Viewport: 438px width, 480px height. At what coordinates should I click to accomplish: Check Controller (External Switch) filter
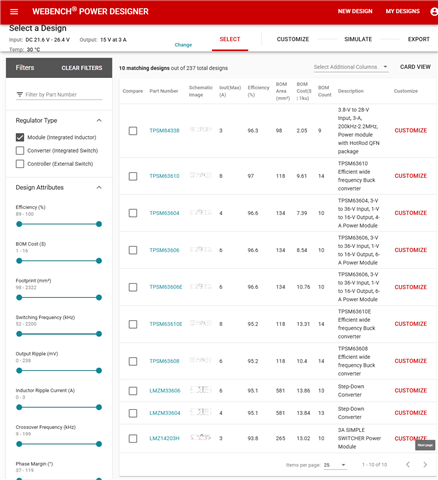pyautogui.click(x=20, y=164)
